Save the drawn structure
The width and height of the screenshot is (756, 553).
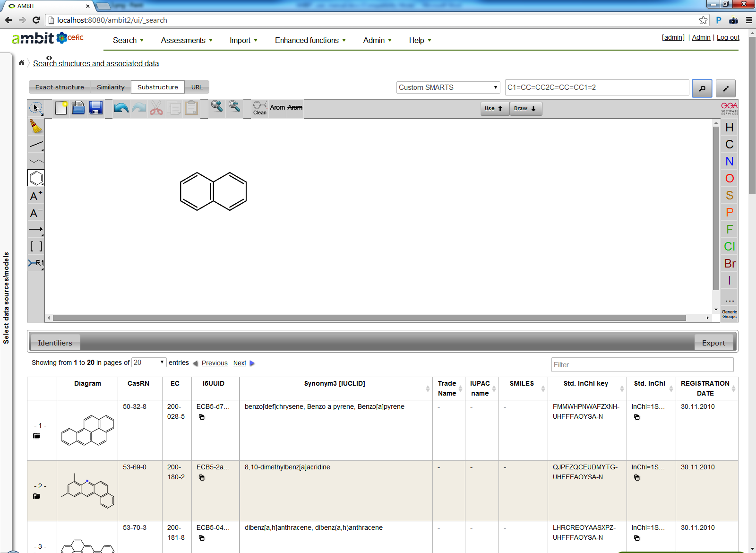pyautogui.click(x=96, y=108)
